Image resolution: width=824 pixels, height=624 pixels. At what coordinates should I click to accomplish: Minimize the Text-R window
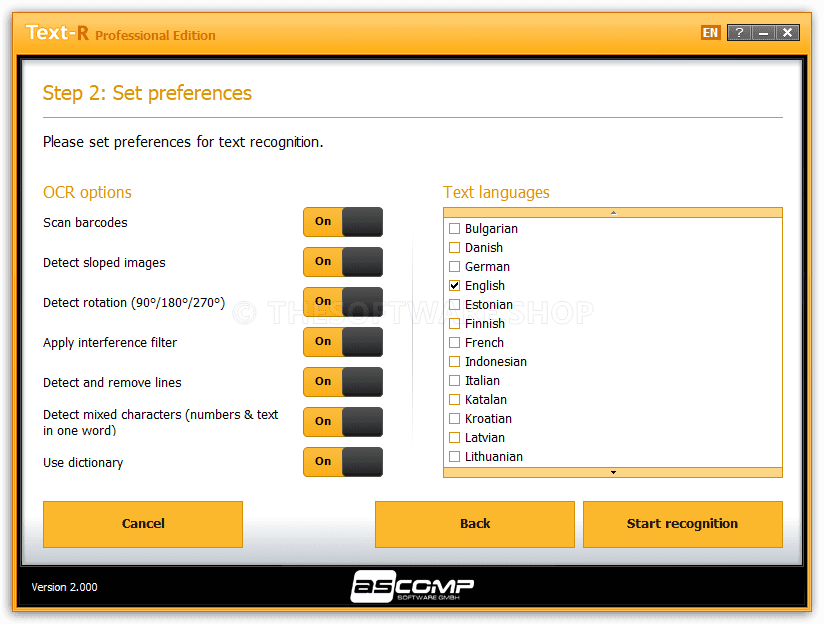(x=763, y=33)
